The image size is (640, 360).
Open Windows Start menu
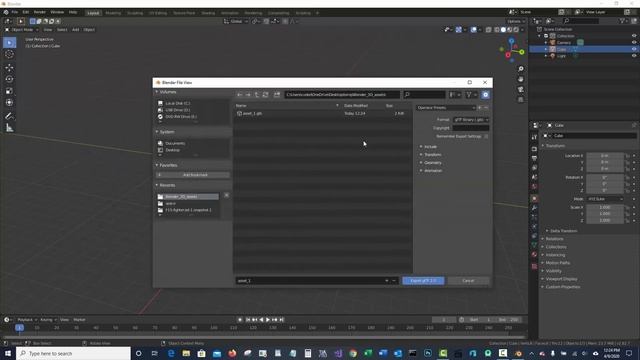click(x=8, y=353)
